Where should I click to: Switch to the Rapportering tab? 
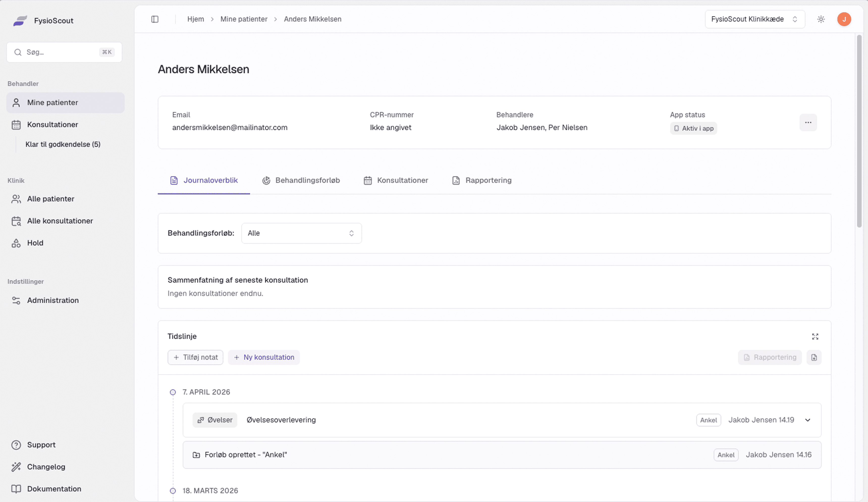482,180
